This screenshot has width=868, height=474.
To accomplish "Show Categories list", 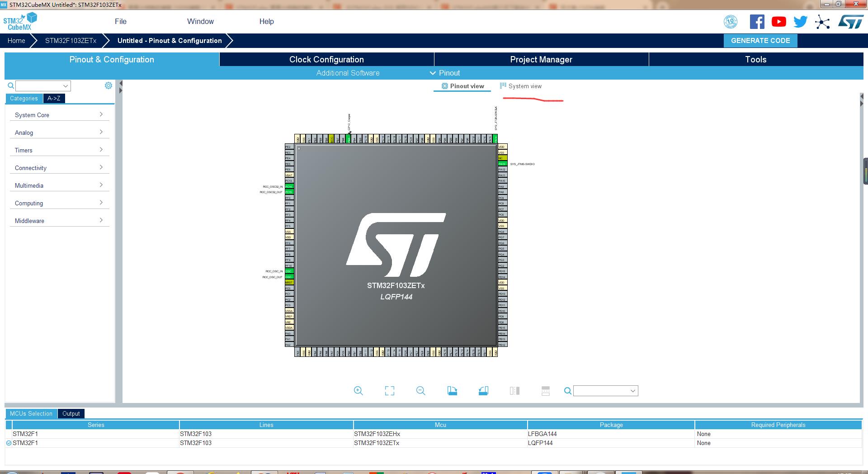I will tap(24, 98).
